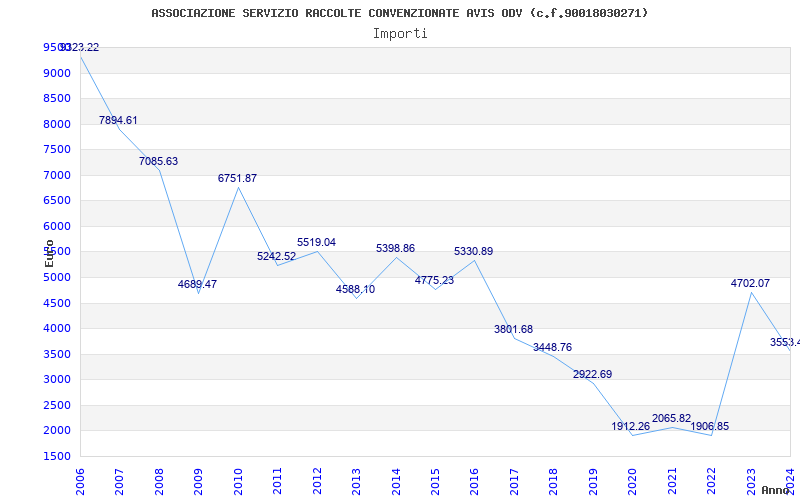Select the 5330.89 label at 2016
This screenshot has width=800, height=500.
[x=473, y=252]
